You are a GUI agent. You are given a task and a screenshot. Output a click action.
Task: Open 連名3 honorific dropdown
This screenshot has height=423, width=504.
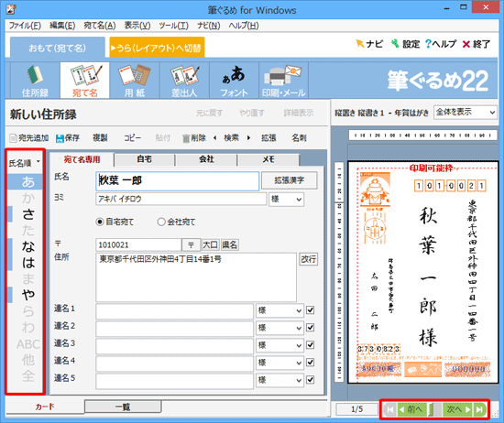[x=279, y=345]
